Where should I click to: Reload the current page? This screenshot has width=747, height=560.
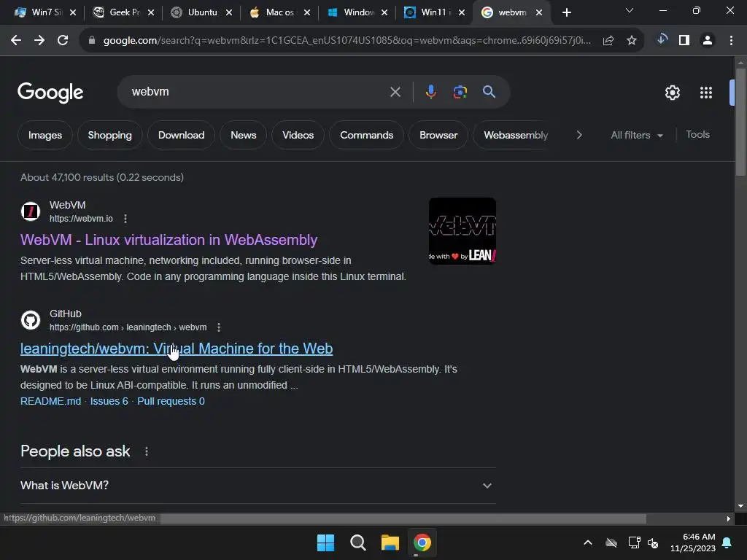click(x=63, y=41)
